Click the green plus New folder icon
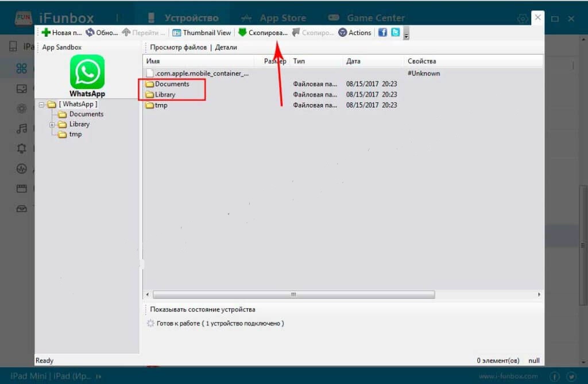This screenshot has height=384, width=588. coord(46,33)
